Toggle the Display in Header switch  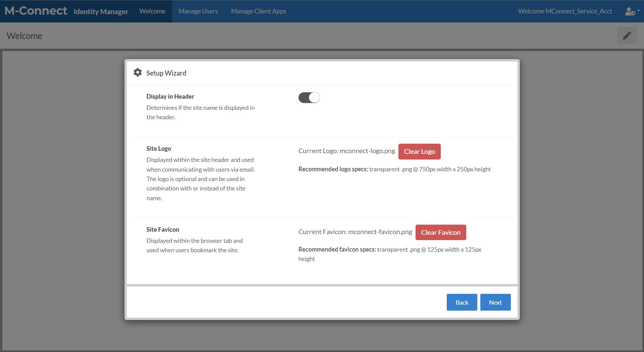[x=309, y=98]
